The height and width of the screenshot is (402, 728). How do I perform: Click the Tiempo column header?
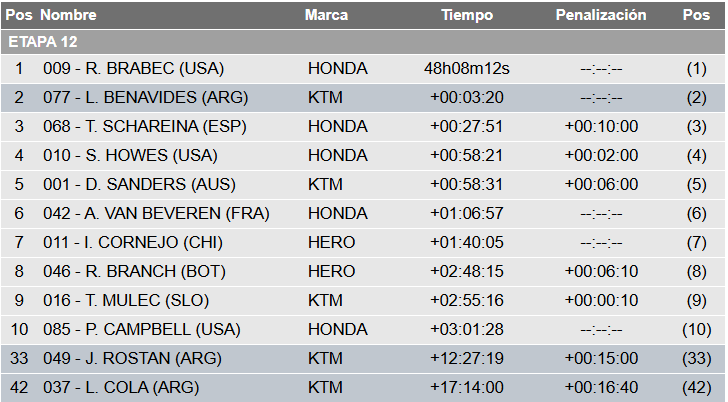tap(467, 16)
